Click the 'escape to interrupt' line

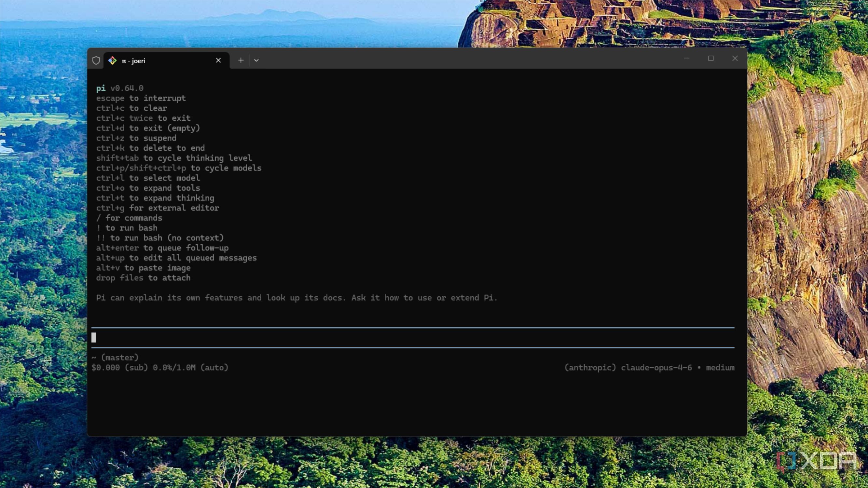141,98
